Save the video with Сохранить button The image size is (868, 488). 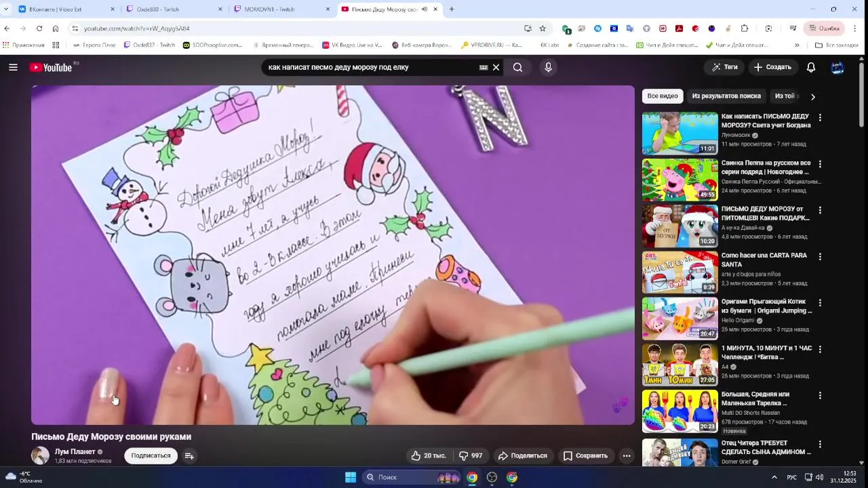click(585, 455)
